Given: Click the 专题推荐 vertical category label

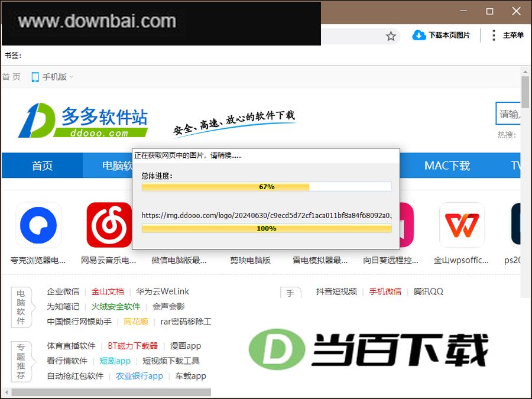Looking at the screenshot, I should (21, 361).
